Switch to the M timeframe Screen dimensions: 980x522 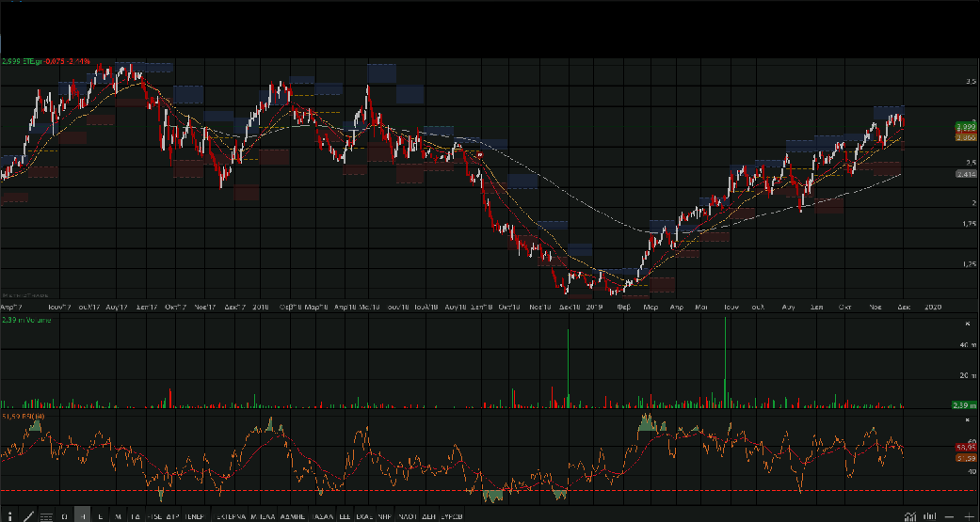pos(118,516)
